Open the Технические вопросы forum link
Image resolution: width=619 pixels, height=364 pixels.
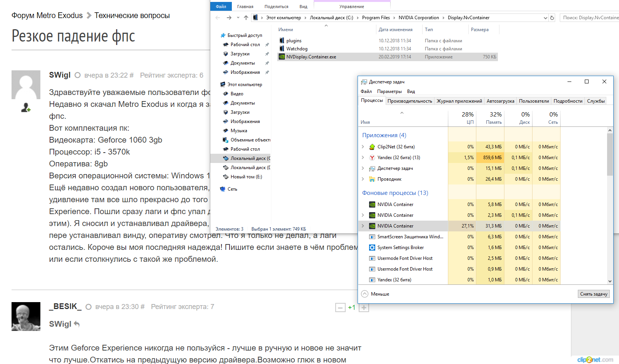132,15
